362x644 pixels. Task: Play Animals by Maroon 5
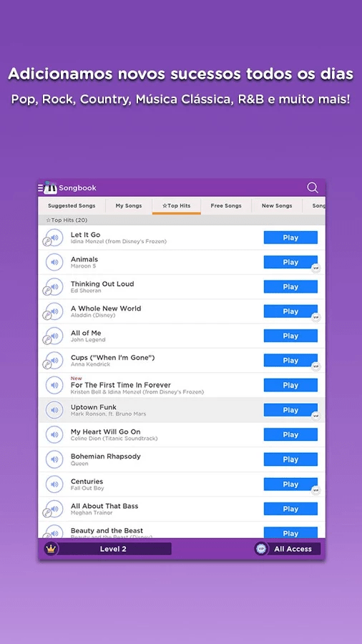(x=290, y=262)
